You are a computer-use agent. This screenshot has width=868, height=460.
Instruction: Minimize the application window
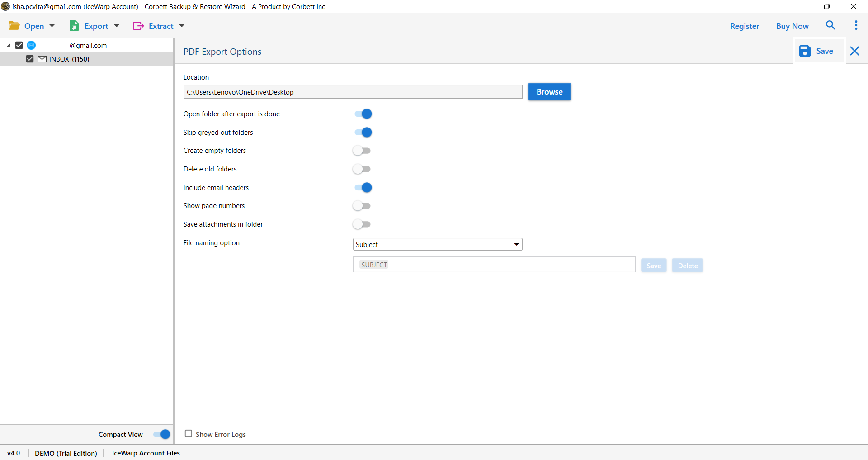coord(801,6)
